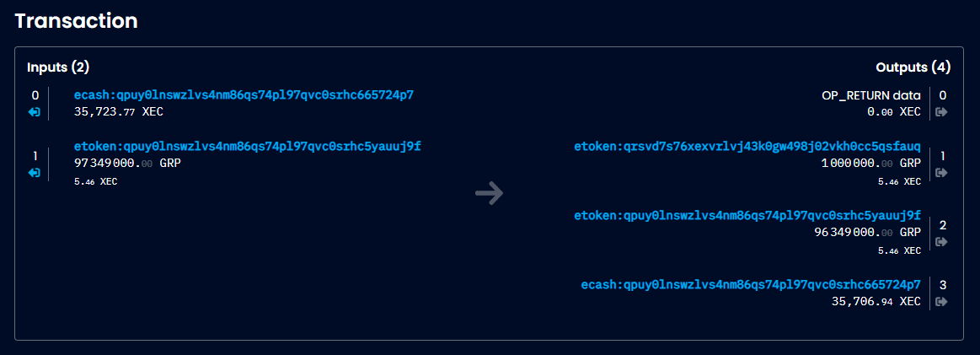Follow the output 1 spend arrow icon
The height and width of the screenshot is (355, 980).
pyautogui.click(x=942, y=172)
